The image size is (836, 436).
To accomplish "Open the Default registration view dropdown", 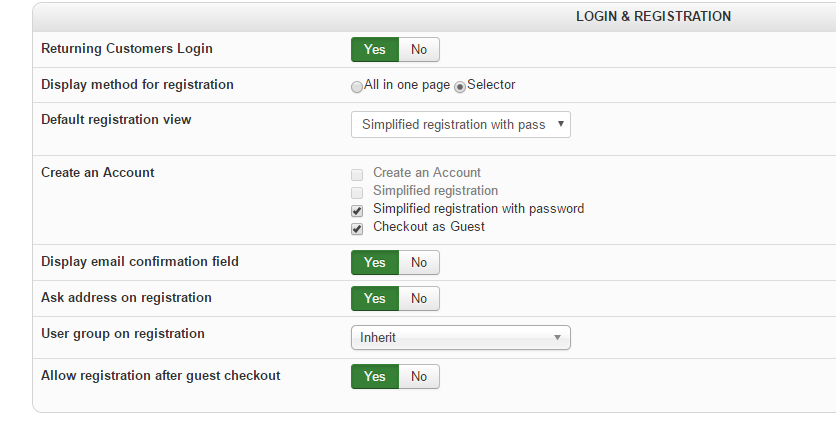I will pos(460,125).
